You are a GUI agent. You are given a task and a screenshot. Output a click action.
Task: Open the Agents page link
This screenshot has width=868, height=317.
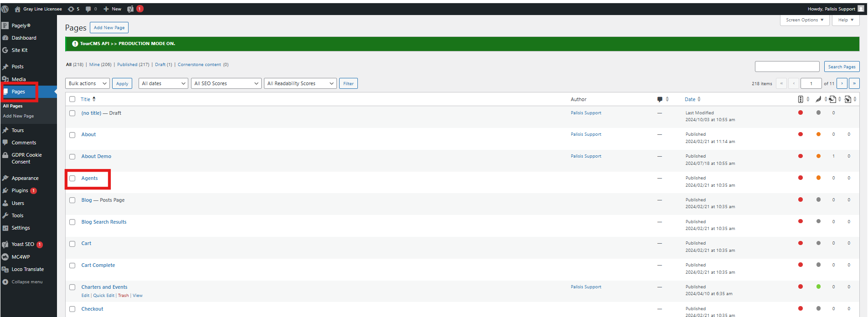[89, 178]
